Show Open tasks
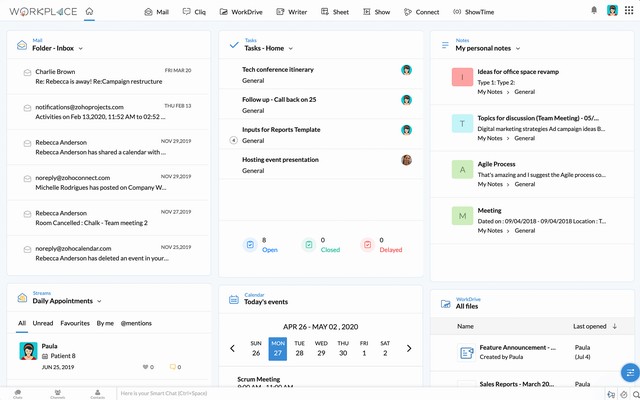This screenshot has height=400, width=640. tap(270, 250)
